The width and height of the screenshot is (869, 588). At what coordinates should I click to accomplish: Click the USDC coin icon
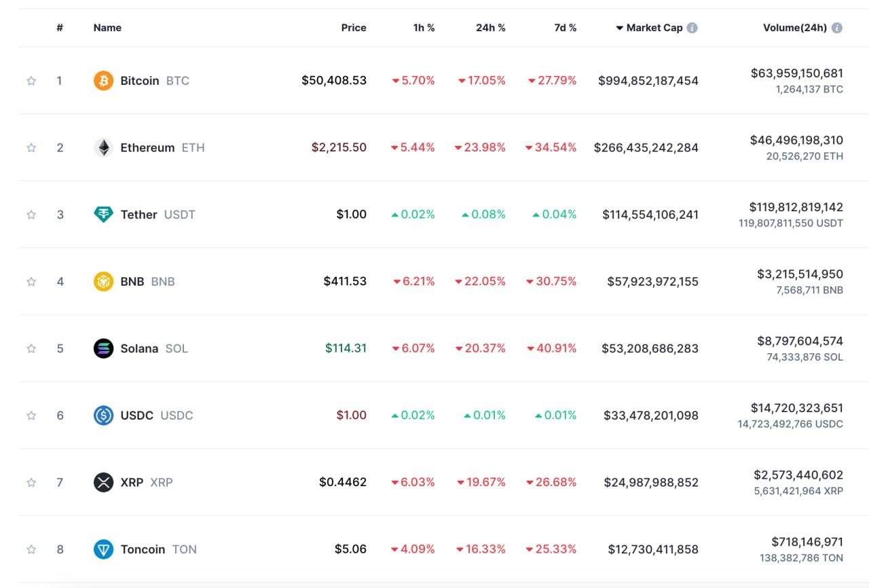click(103, 416)
